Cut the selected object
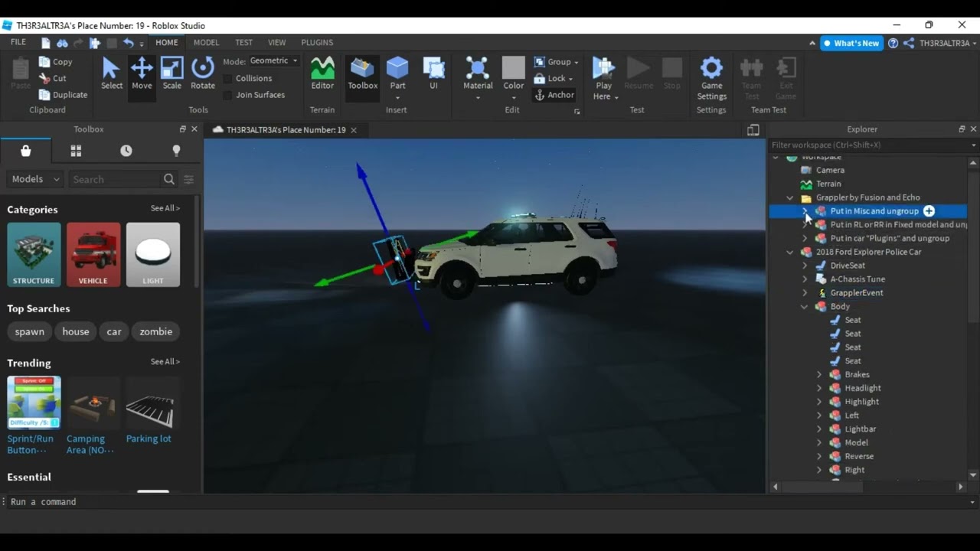The width and height of the screenshot is (980, 551). click(53, 78)
